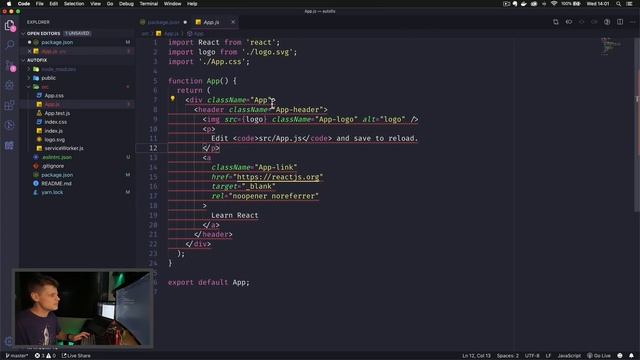Open the Selection menu
Screen dimensions: 640x360
tap(74, 4)
